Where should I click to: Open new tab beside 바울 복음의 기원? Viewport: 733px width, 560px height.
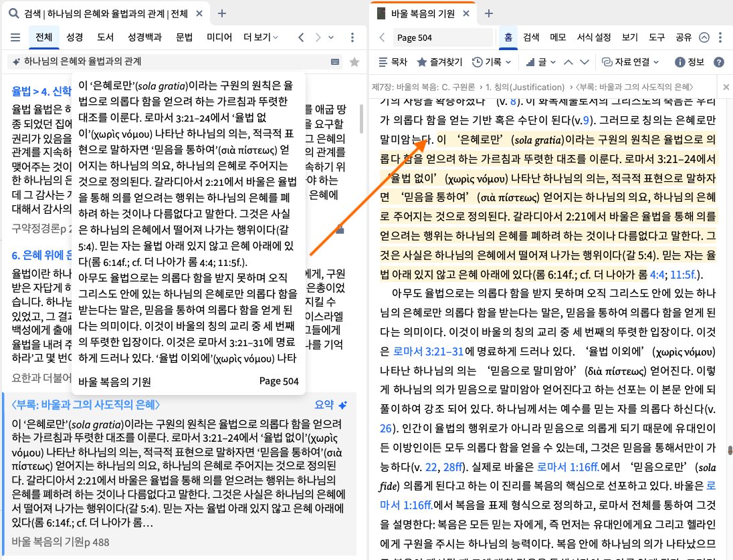coord(489,13)
